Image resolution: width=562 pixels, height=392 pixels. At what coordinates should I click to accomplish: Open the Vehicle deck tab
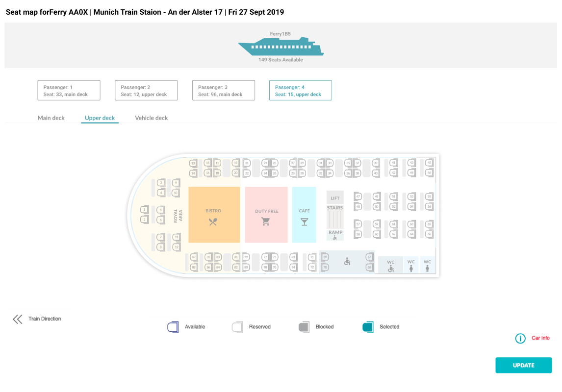click(x=151, y=118)
